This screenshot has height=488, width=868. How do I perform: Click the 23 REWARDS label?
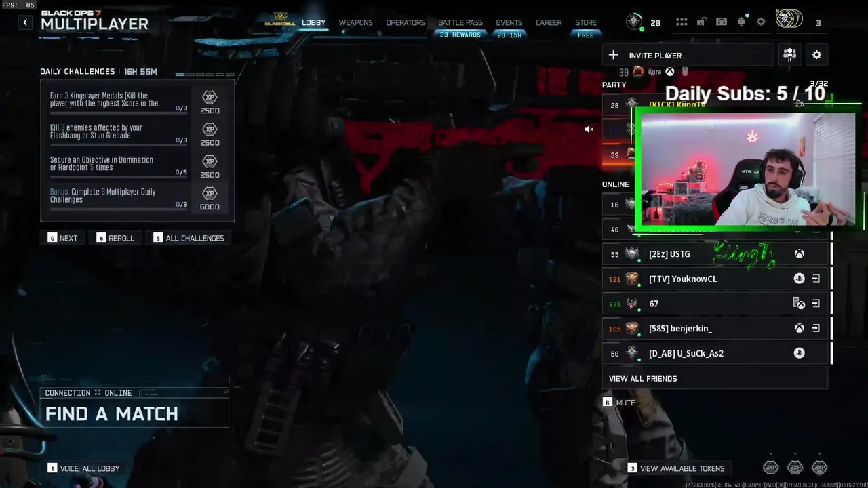[x=460, y=35]
